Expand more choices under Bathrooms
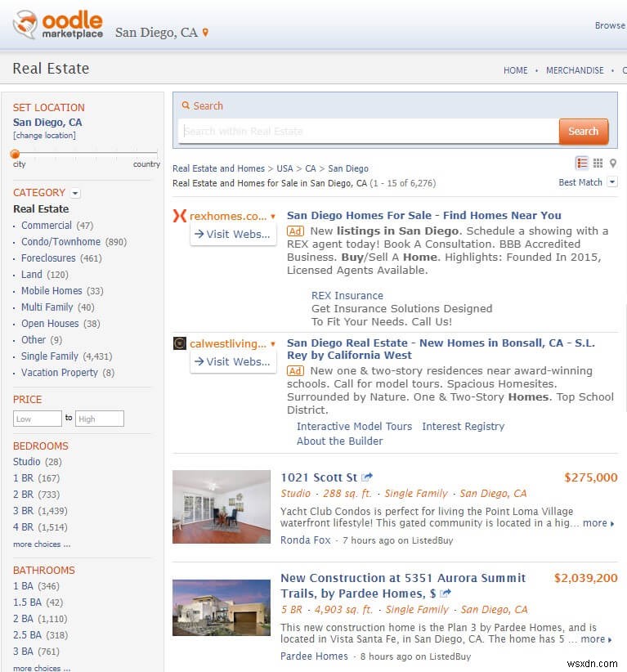Screen dimensions: 627x672 point(42,668)
